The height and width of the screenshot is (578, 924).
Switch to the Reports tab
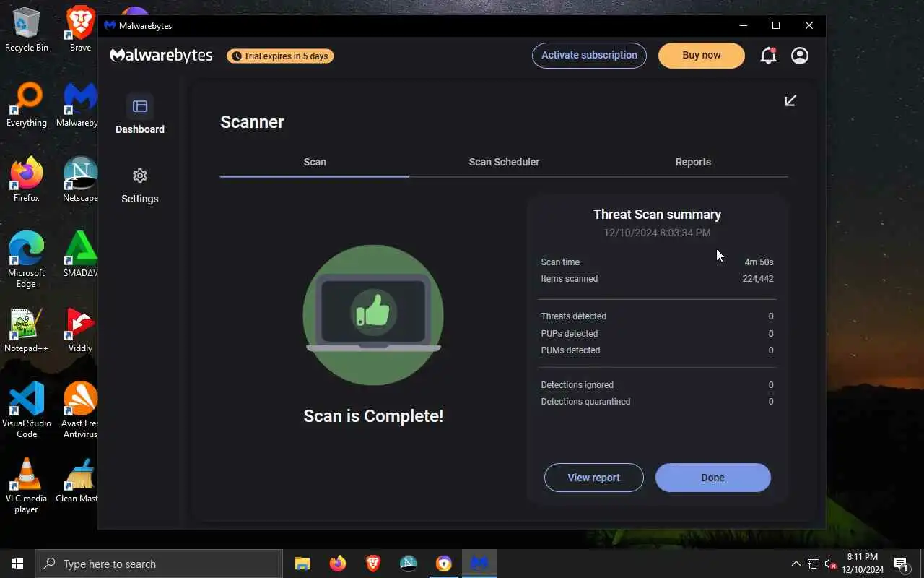(x=693, y=162)
